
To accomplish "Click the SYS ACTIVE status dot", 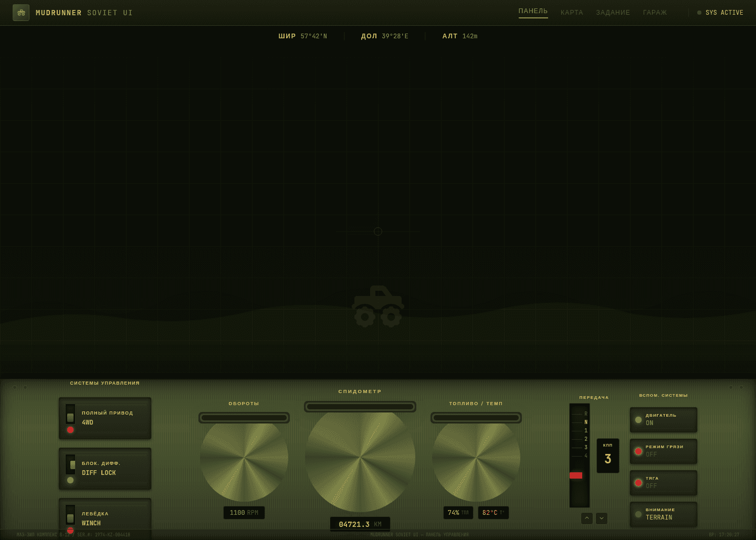I will coord(699,13).
